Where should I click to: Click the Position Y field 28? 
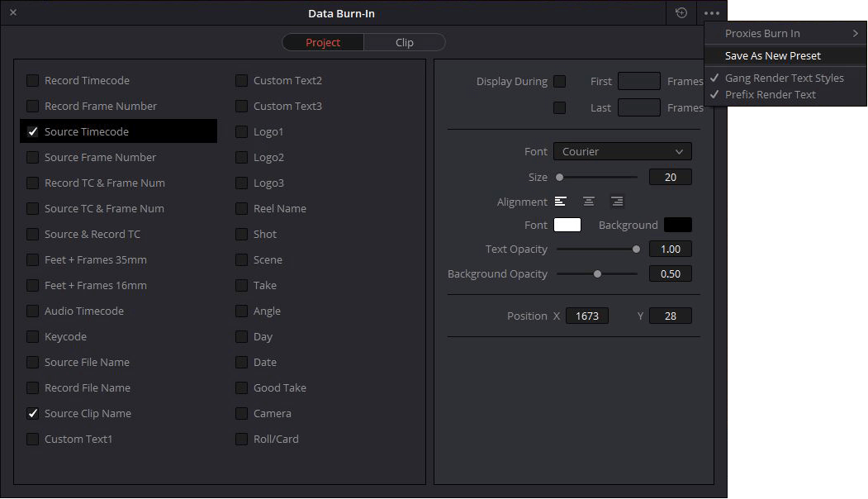click(x=670, y=316)
